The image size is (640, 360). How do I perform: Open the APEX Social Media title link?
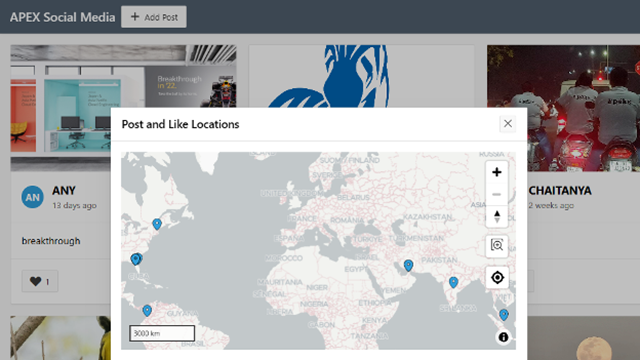(62, 17)
